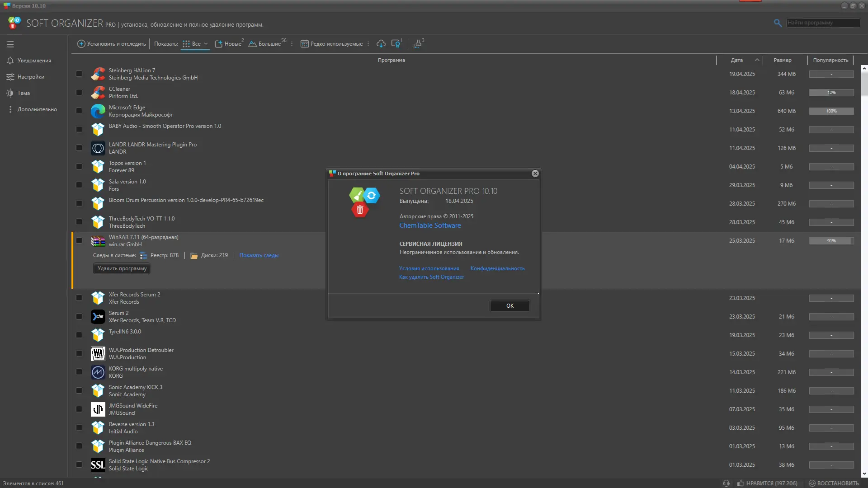Click the search magnifier icon

[x=778, y=23]
